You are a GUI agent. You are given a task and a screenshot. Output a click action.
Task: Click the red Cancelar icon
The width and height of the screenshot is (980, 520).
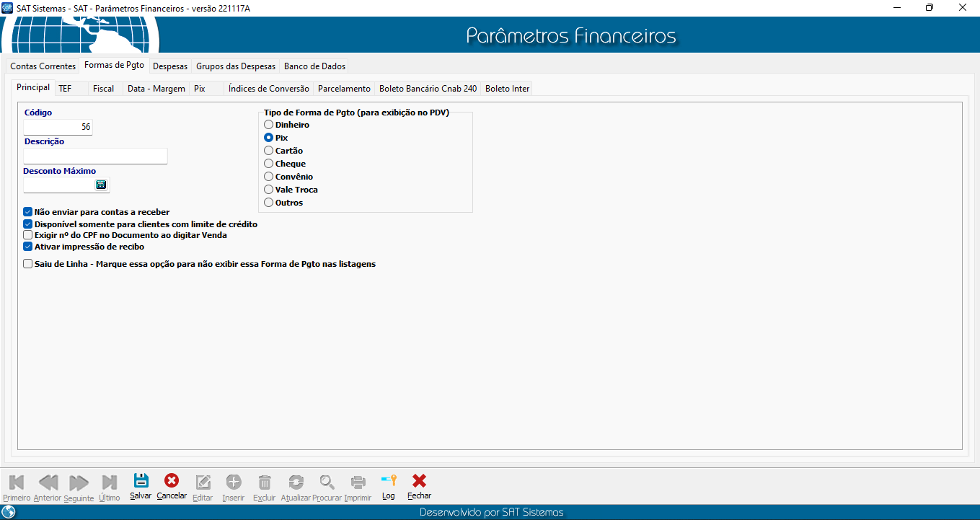(x=172, y=481)
